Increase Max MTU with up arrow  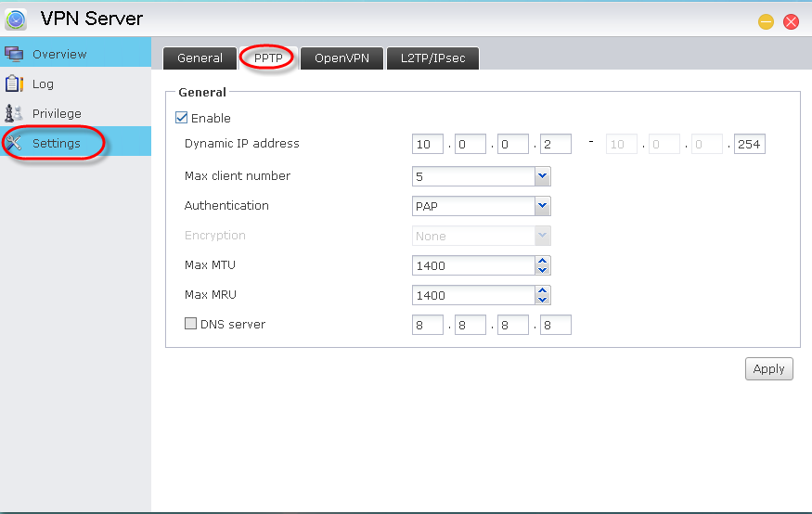(x=542, y=261)
